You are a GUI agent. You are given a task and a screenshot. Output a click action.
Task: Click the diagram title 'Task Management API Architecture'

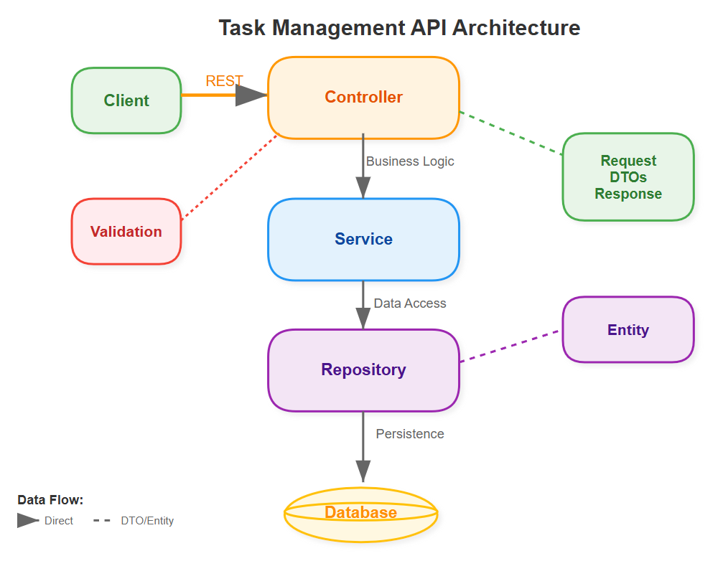399,28
